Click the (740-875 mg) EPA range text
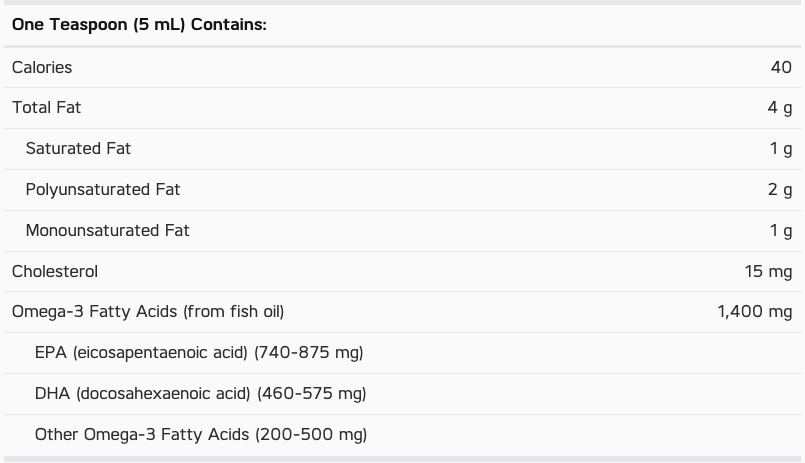 [309, 353]
